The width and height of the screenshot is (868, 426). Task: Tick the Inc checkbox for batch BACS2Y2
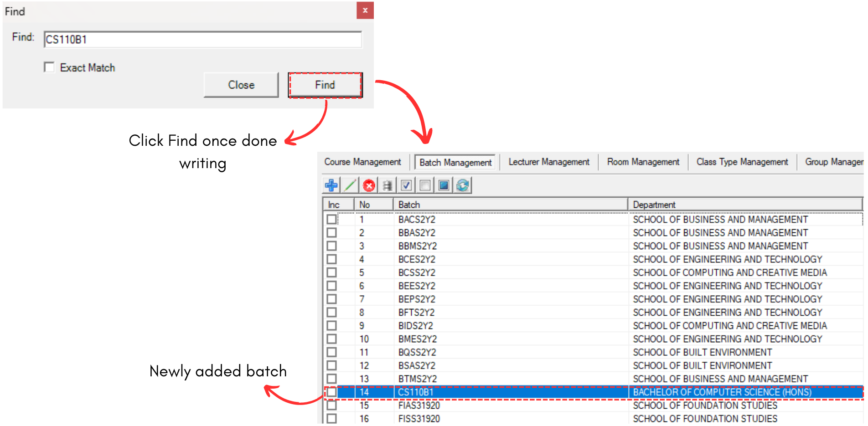coord(332,220)
